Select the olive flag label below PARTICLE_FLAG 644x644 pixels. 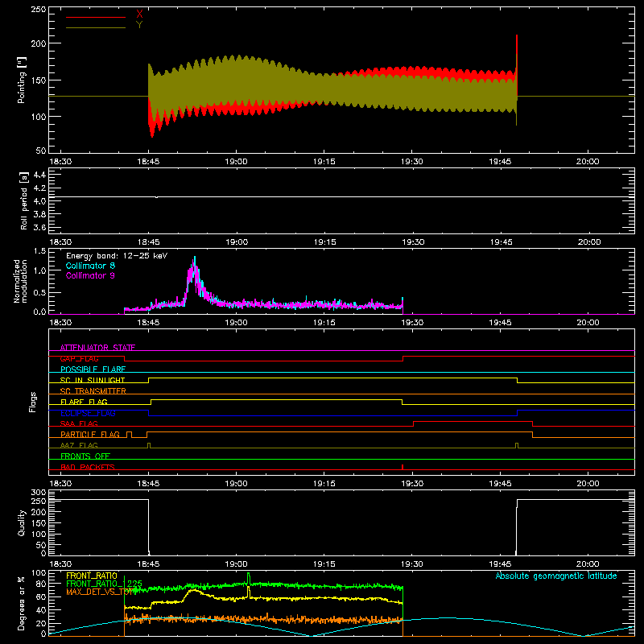pos(79,445)
